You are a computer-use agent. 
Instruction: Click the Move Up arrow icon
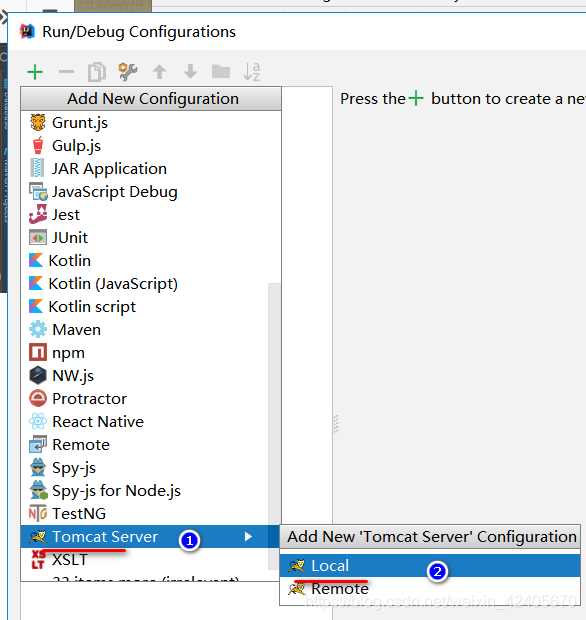tap(159, 72)
